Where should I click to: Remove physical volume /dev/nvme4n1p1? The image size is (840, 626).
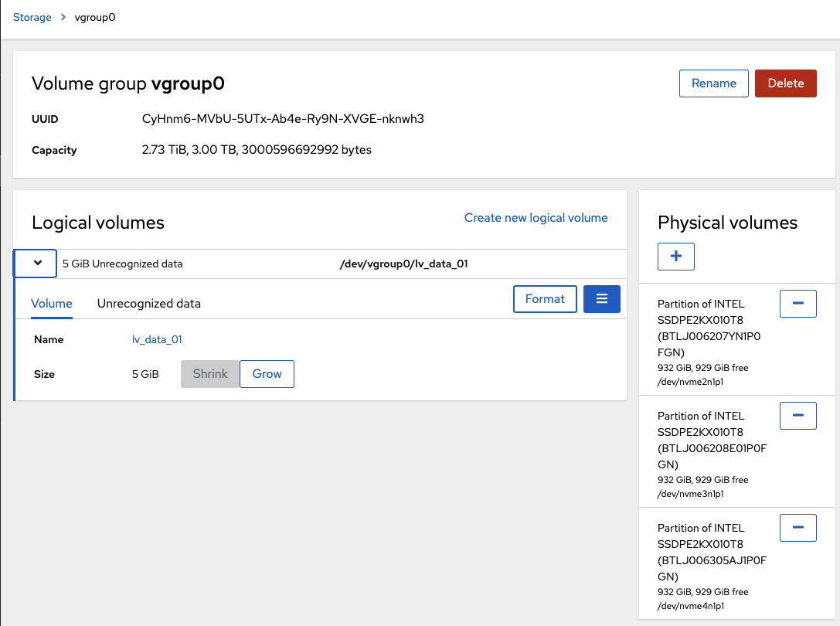point(797,527)
